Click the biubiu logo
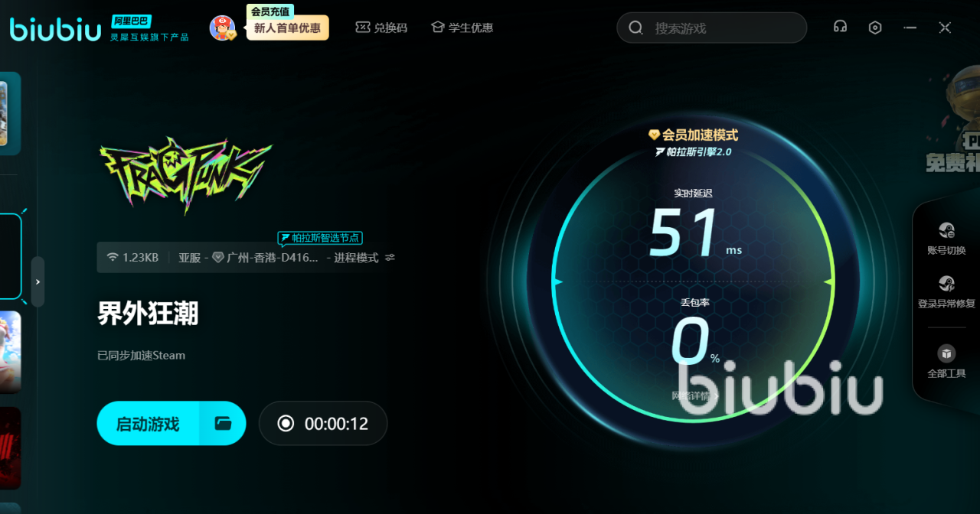Image resolution: width=980 pixels, height=514 pixels. [55, 28]
